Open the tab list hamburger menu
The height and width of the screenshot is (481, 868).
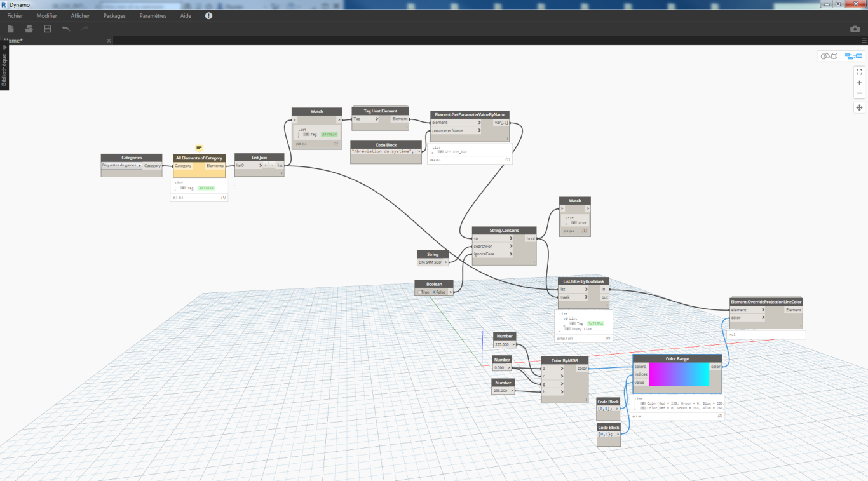coord(863,41)
